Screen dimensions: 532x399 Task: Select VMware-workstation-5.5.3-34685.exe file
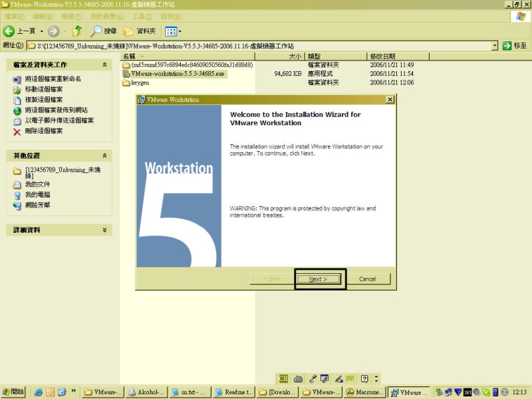coord(174,74)
